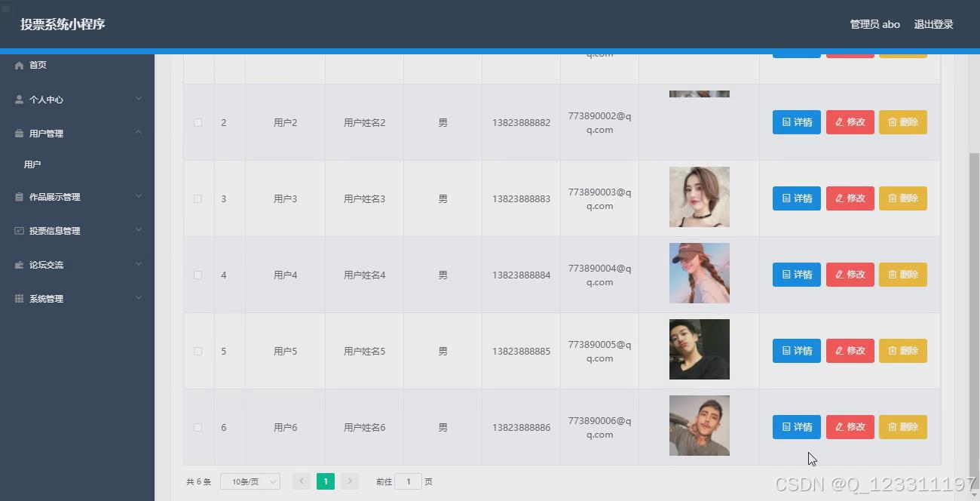Click 修改 for 用户2
Image resolution: width=980 pixels, height=501 pixels.
(x=850, y=122)
